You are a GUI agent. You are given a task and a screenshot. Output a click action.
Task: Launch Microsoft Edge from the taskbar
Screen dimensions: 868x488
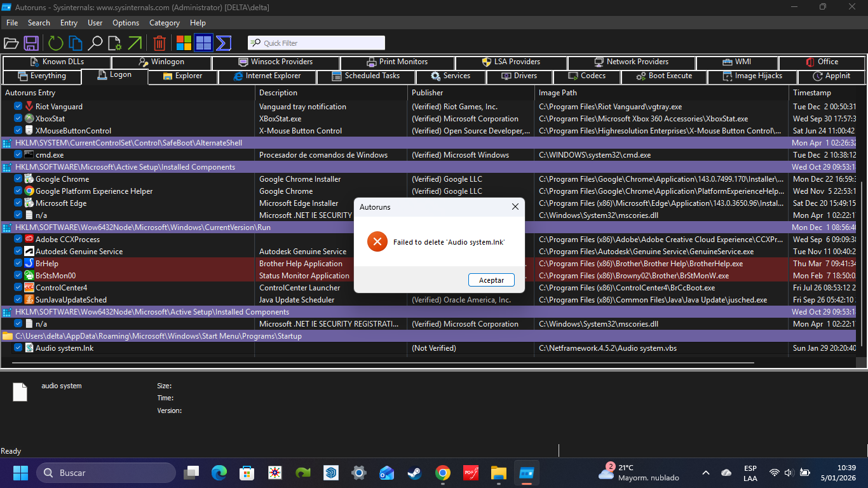coord(219,473)
